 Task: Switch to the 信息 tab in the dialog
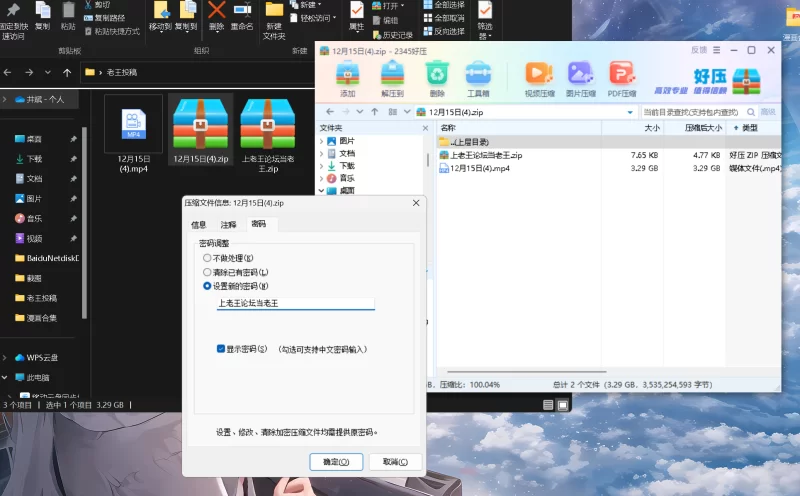point(199,224)
